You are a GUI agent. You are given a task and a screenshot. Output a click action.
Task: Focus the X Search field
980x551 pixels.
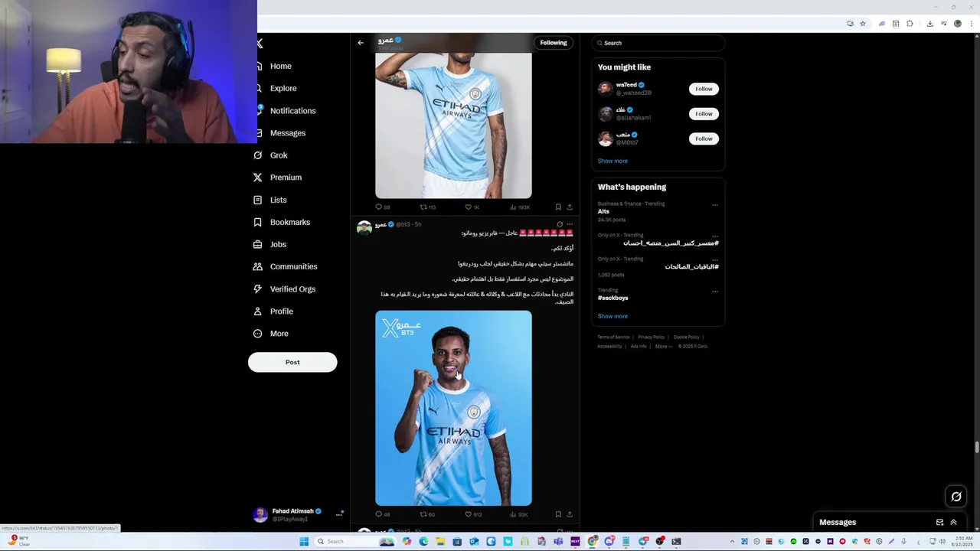pos(658,43)
